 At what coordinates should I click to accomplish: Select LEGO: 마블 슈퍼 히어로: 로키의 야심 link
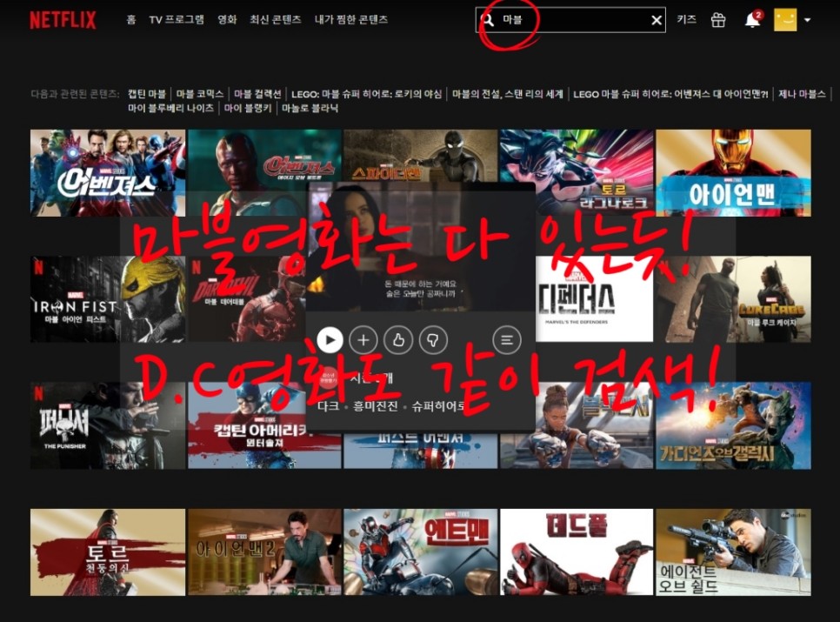pyautogui.click(x=366, y=94)
